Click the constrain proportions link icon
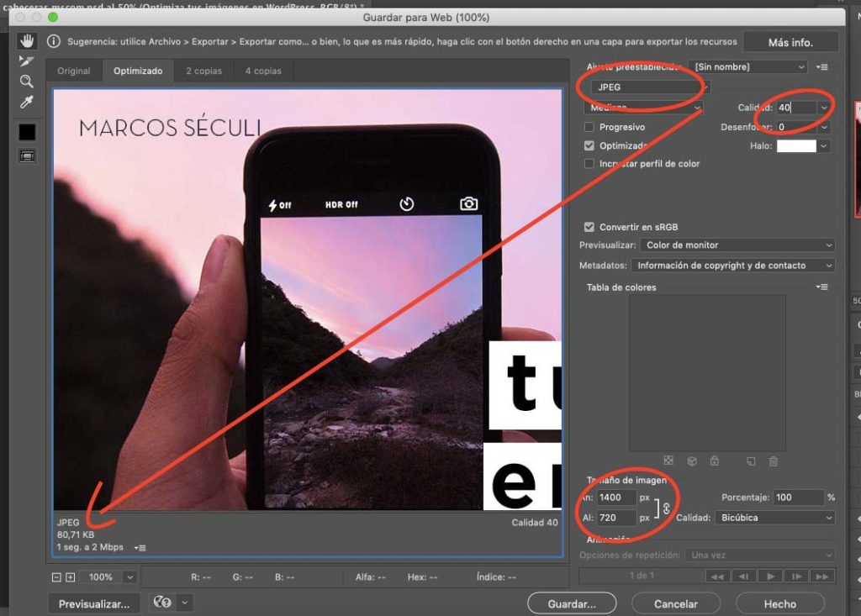The height and width of the screenshot is (616, 861). pos(666,508)
